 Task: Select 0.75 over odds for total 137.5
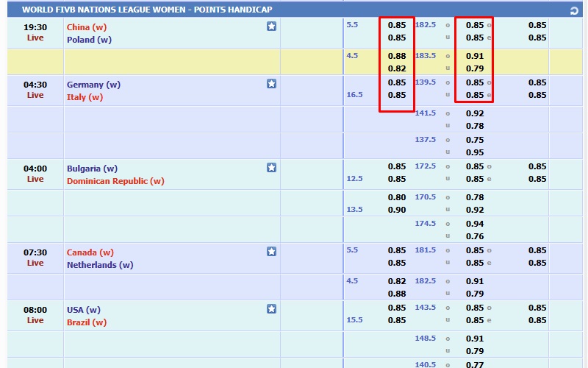[x=475, y=140]
